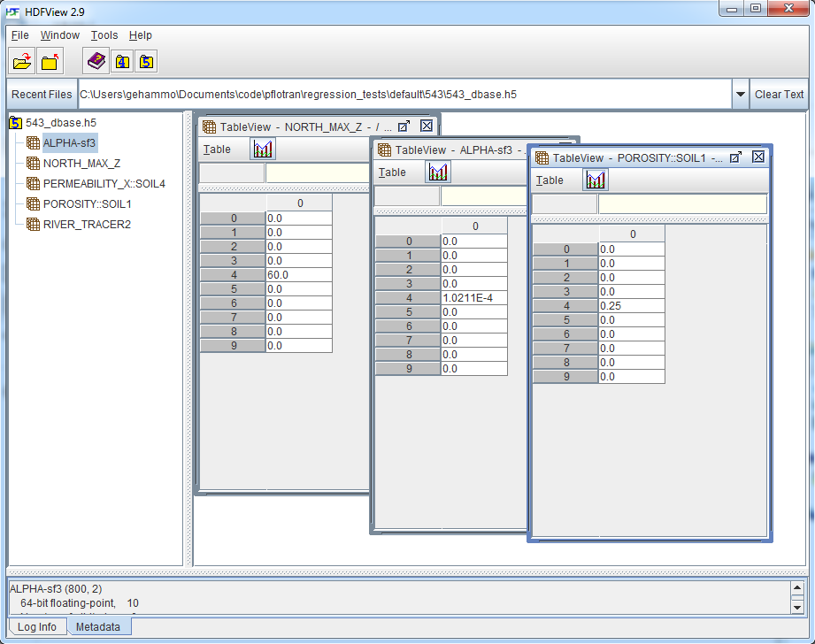Image resolution: width=815 pixels, height=644 pixels.
Task: Open Table menu in POROSITY::SOIL1 window
Action: click(x=550, y=180)
